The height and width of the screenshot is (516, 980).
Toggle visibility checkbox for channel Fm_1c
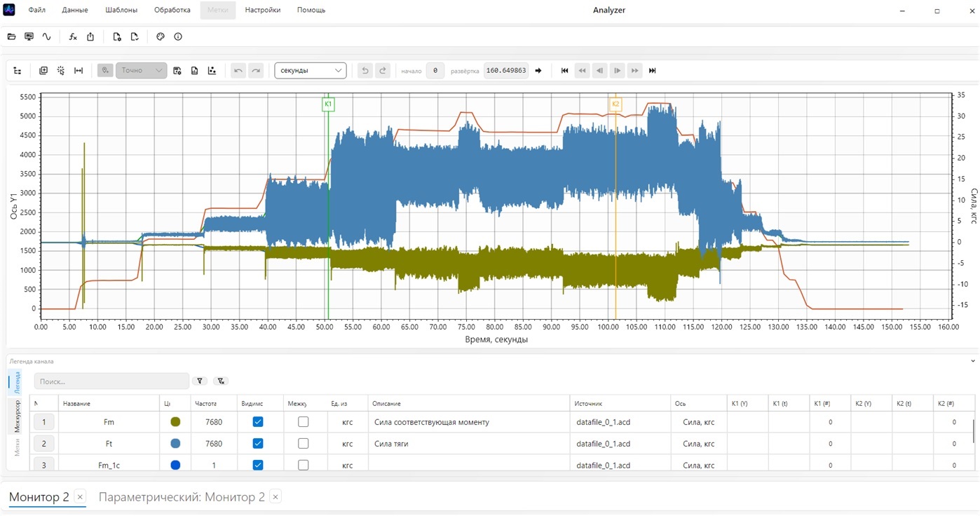point(258,465)
